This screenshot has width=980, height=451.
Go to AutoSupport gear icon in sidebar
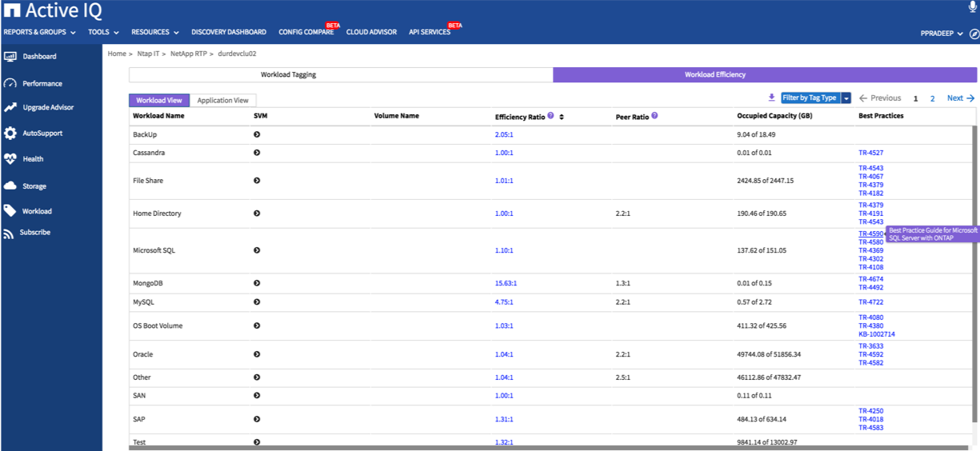[10, 134]
